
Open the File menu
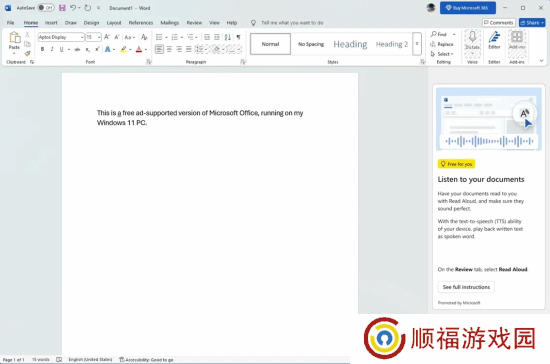pos(11,23)
